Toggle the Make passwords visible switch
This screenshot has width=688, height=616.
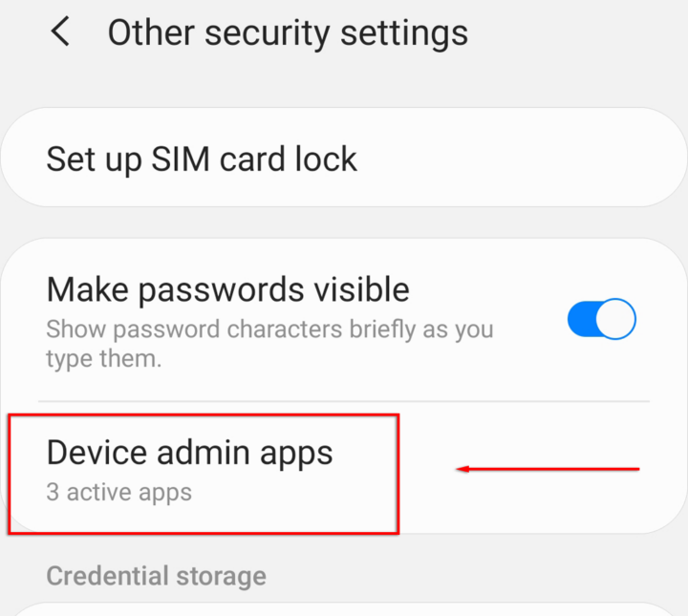601,319
